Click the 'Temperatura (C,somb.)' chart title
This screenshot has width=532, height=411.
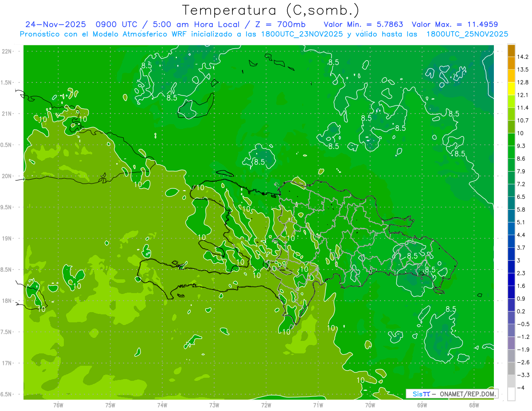tap(271, 10)
